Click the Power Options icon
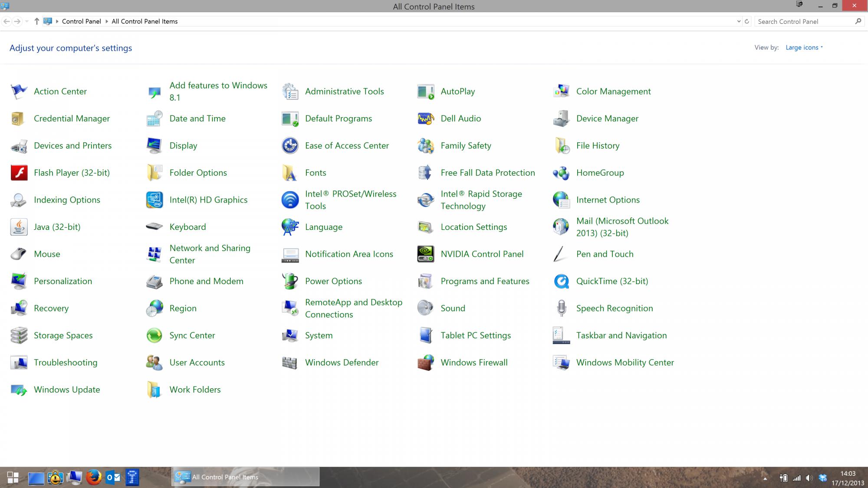Screen dimensions: 868x488 (x=290, y=281)
